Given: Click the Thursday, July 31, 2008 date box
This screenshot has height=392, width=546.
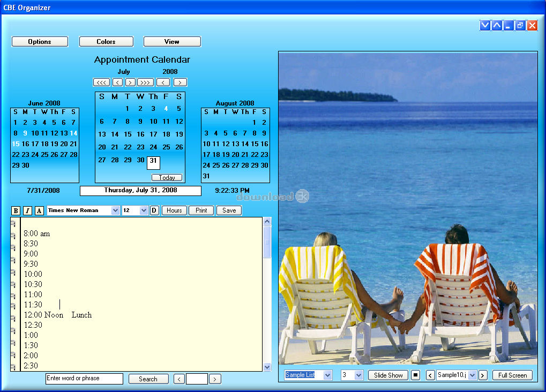Looking at the screenshot, I should 141,191.
